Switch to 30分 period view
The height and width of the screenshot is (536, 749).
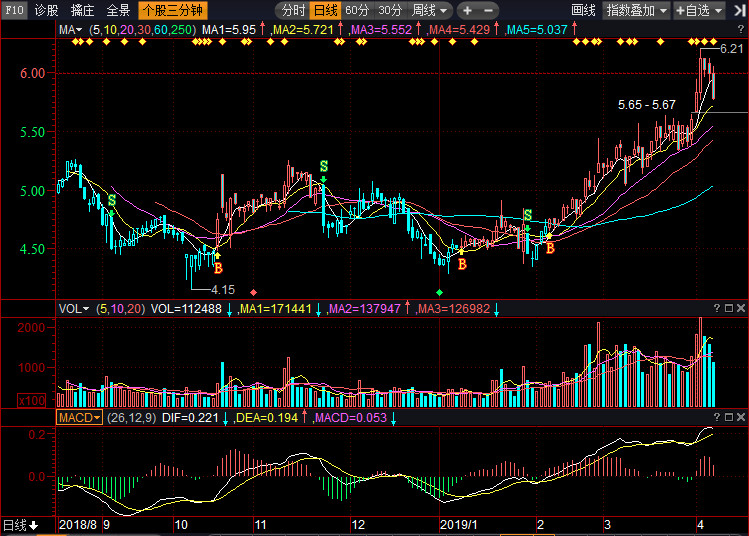click(389, 10)
